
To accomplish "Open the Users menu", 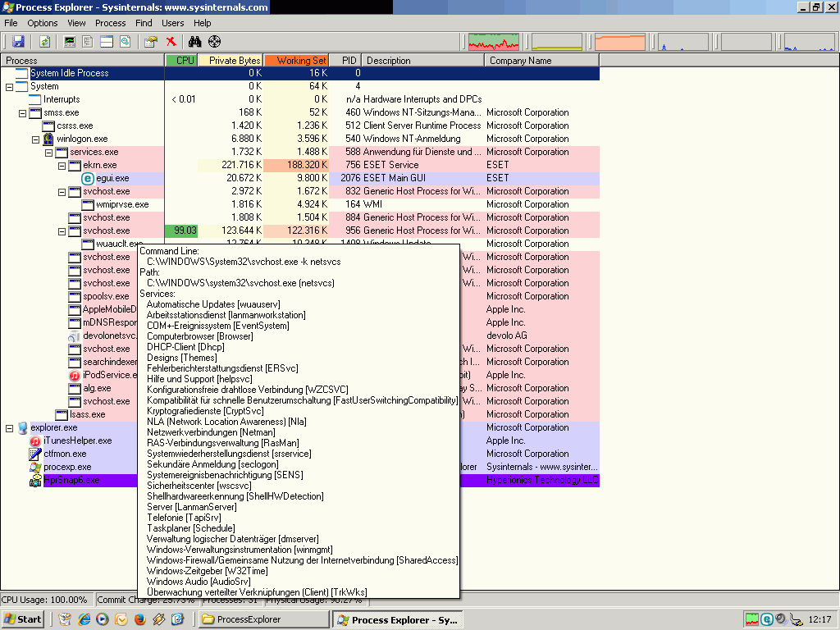I will pyautogui.click(x=172, y=23).
